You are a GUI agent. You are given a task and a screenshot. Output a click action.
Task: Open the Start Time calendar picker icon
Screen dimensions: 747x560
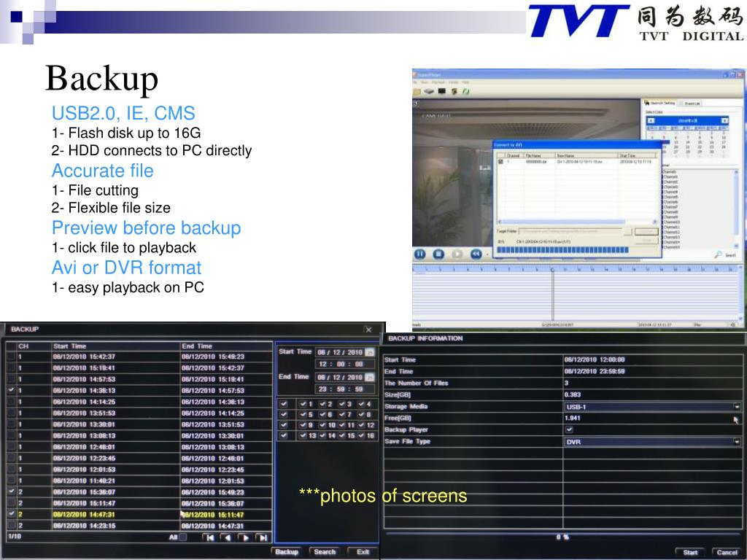pyautogui.click(x=370, y=352)
